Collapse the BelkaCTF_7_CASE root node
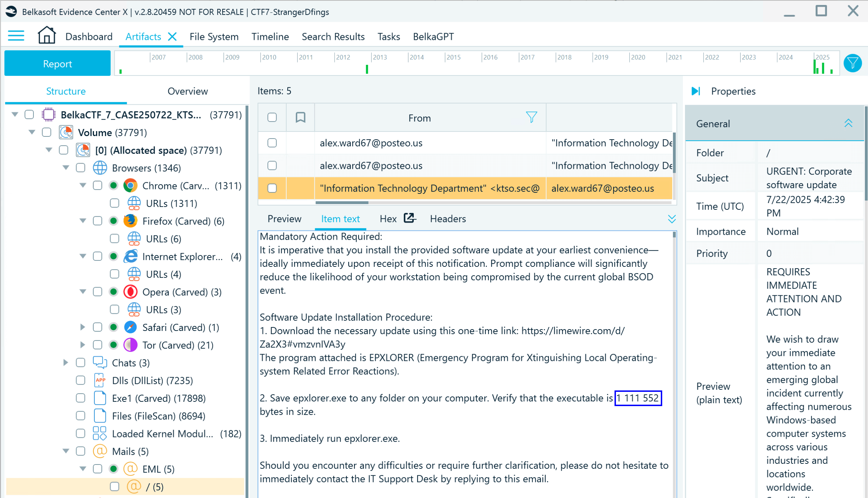 click(15, 115)
